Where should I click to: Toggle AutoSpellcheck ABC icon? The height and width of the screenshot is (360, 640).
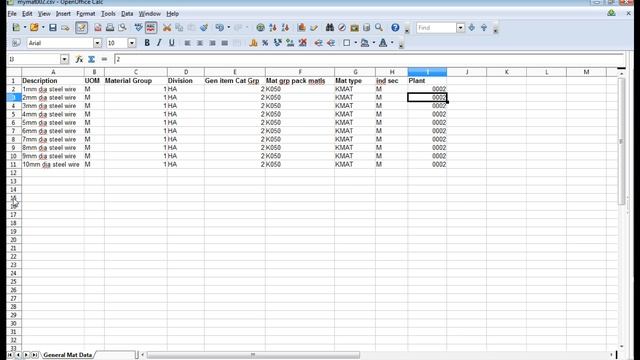[x=151, y=28]
